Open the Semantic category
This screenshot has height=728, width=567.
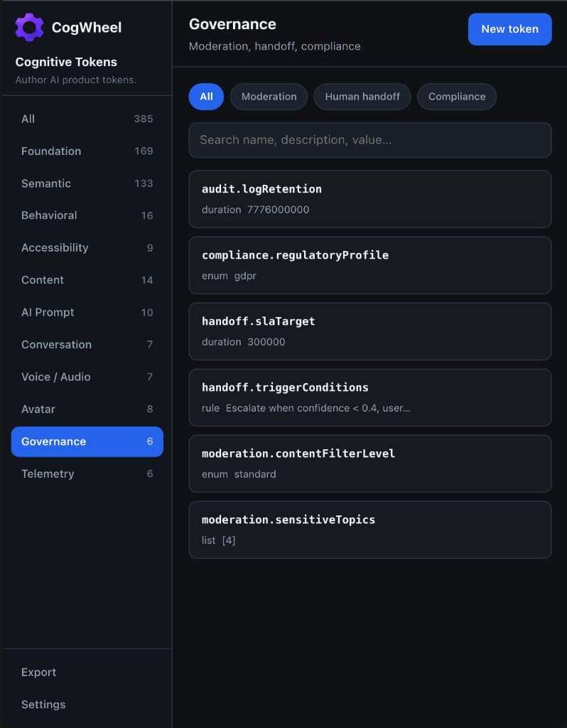[x=87, y=183]
